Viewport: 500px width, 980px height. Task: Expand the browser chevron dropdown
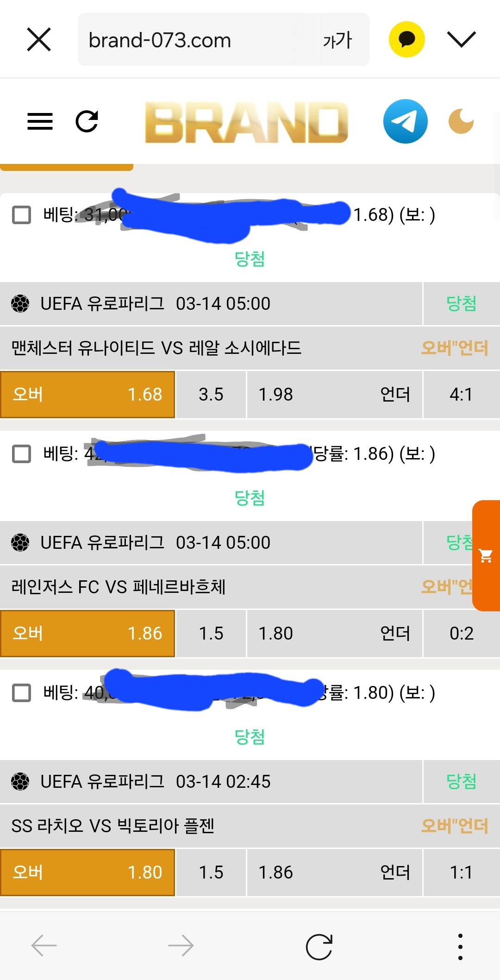tap(461, 39)
